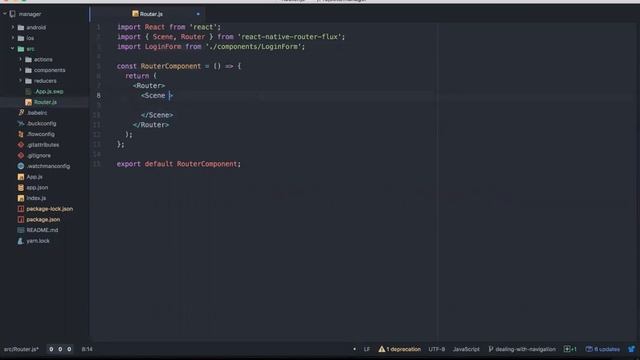Click the reducers folder icon

click(29, 81)
